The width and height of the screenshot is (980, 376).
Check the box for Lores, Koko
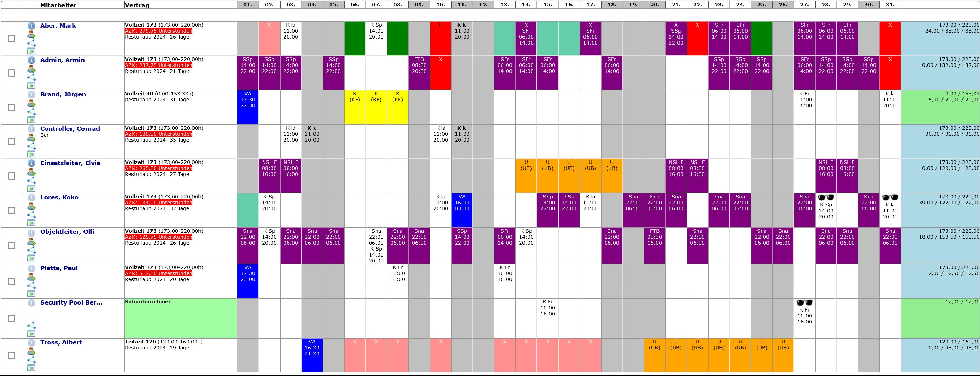point(12,211)
